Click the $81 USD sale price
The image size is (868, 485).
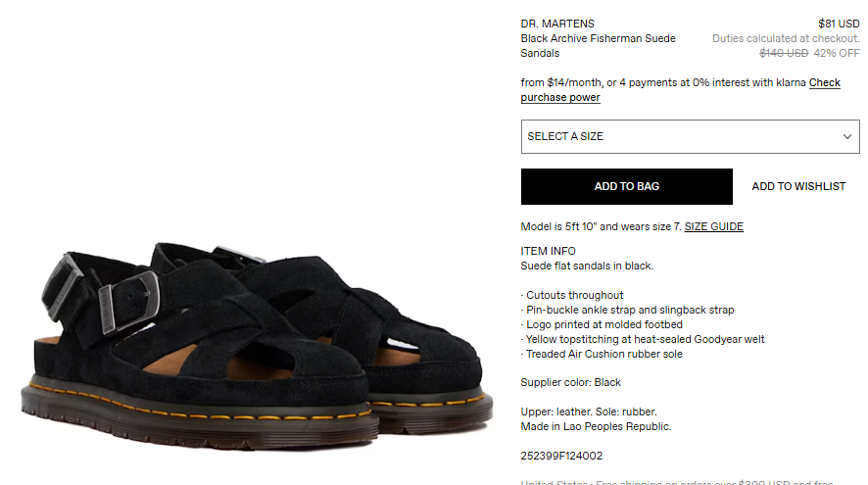[839, 24]
